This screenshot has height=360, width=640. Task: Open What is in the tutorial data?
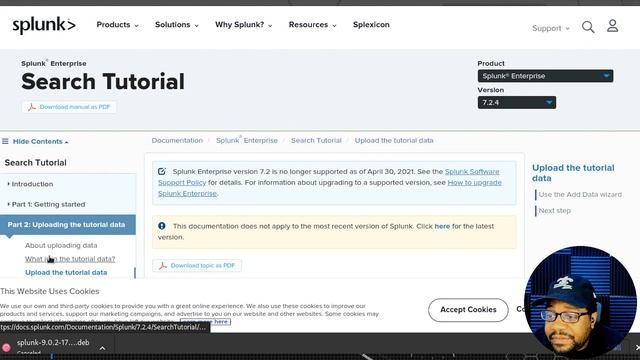70,259
